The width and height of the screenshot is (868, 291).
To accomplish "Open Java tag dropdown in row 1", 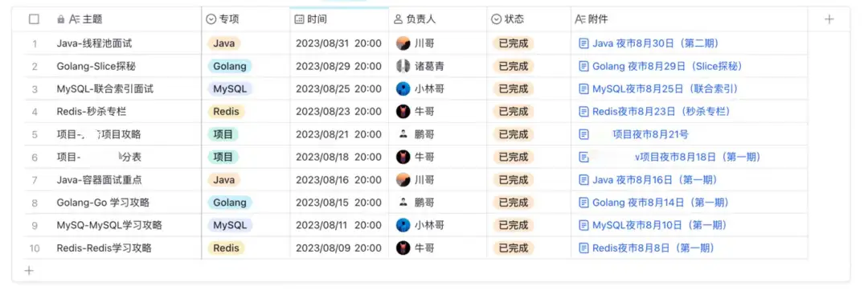I will (224, 43).
